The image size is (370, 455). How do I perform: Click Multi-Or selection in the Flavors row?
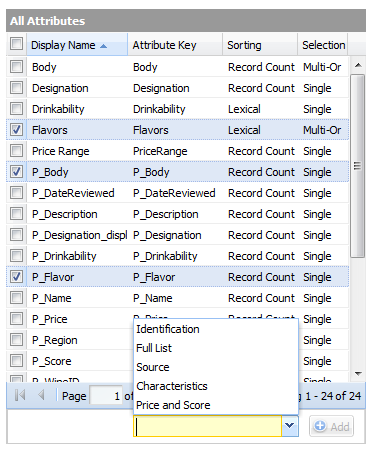322,130
